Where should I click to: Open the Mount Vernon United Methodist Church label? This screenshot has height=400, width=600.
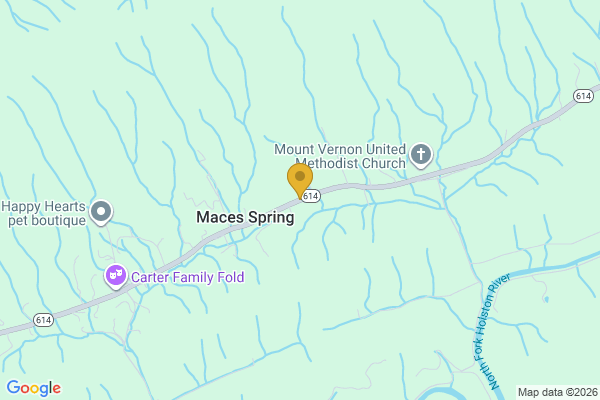340,156
